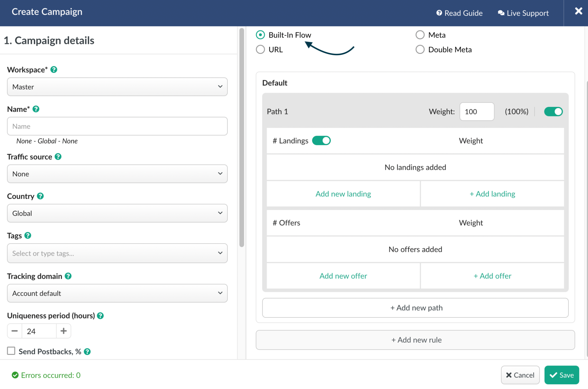Screen dimensions: 588x389
Task: Open the Tags help tooltip
Action: pyautogui.click(x=28, y=235)
